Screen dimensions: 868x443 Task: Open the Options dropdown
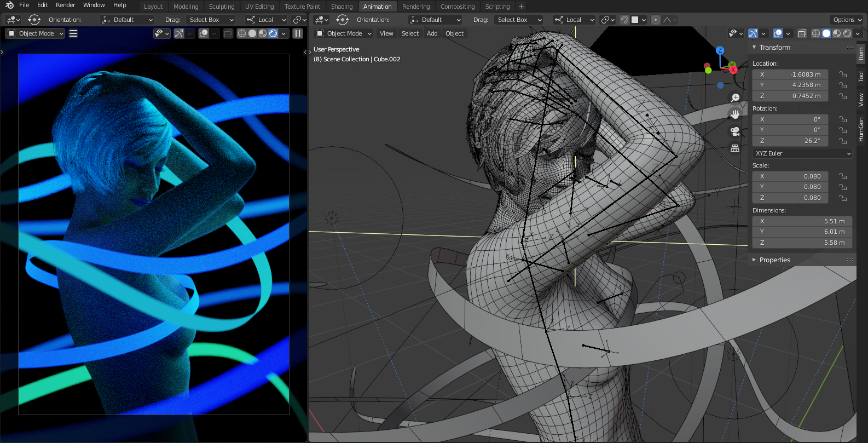[847, 20]
